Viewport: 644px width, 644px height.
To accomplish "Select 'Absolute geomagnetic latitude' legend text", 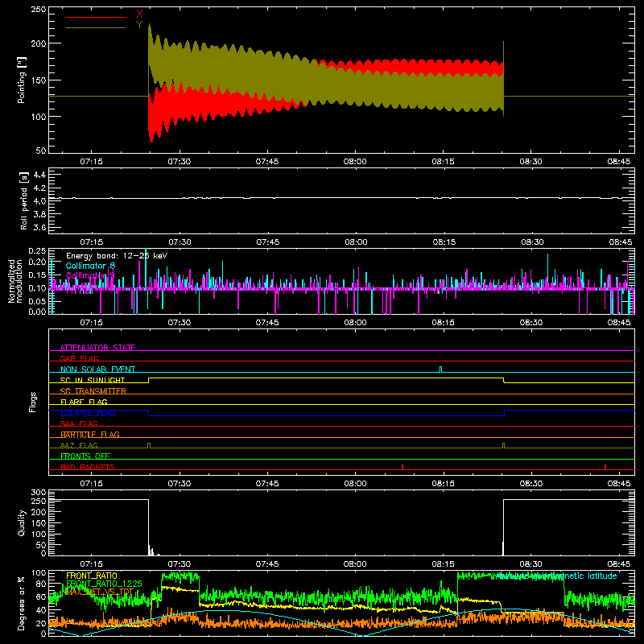I will [555, 576].
